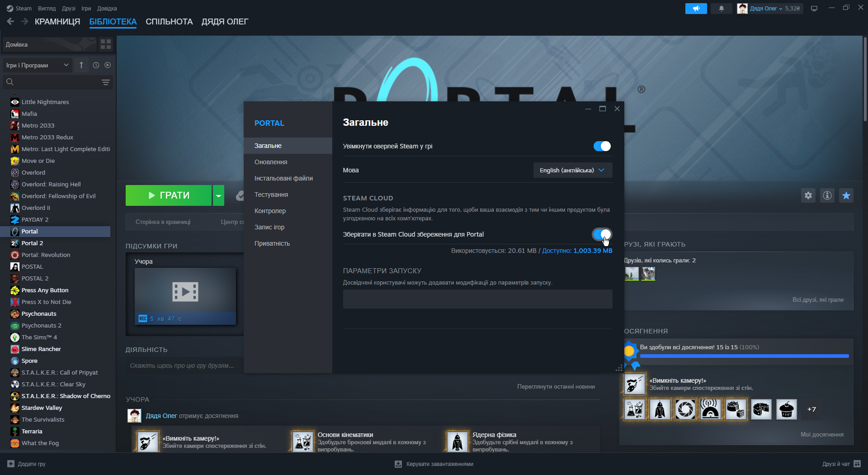Open the game recording clip from yesterday
Viewport: 868px width, 475px height.
coord(185,296)
